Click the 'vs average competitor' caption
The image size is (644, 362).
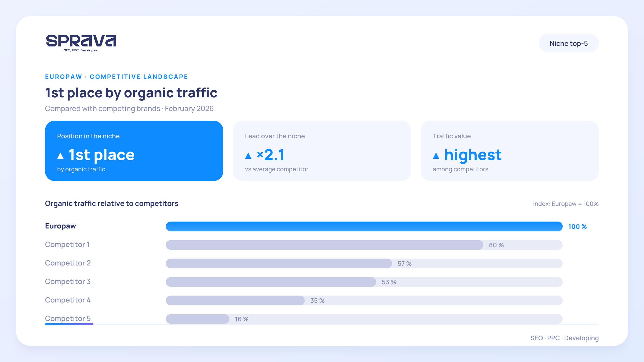point(277,169)
